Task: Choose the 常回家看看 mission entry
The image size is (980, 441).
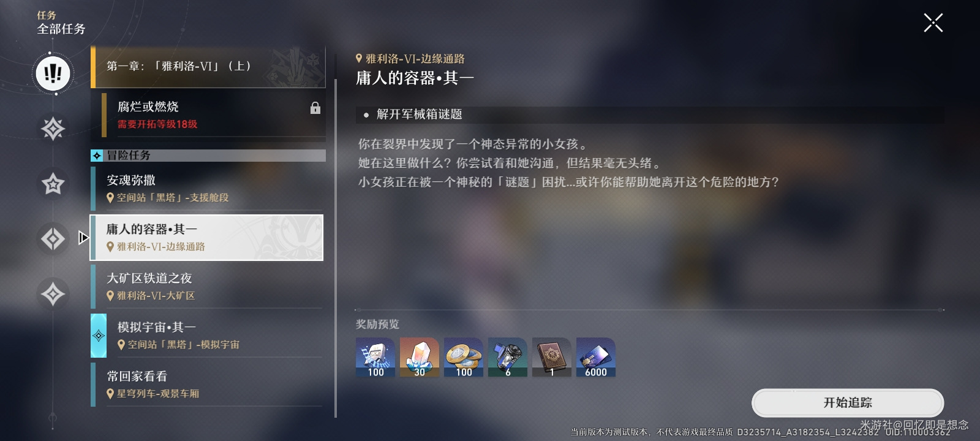Action: (207, 385)
